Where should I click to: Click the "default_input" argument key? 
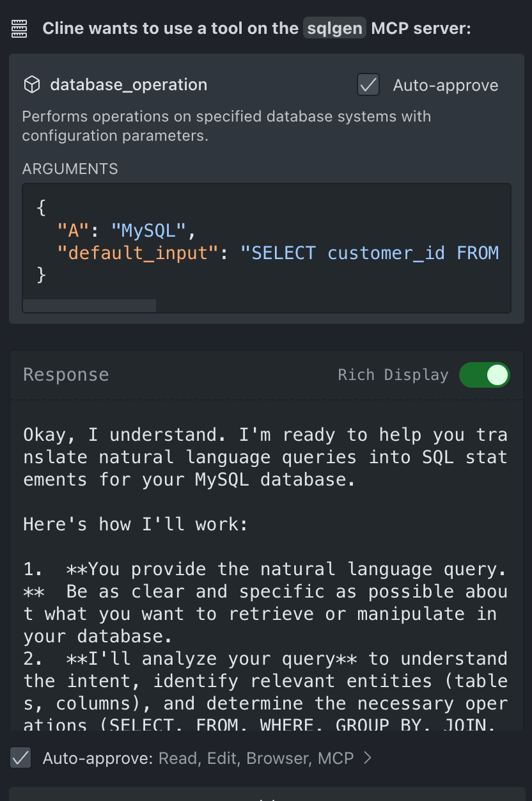(x=133, y=253)
